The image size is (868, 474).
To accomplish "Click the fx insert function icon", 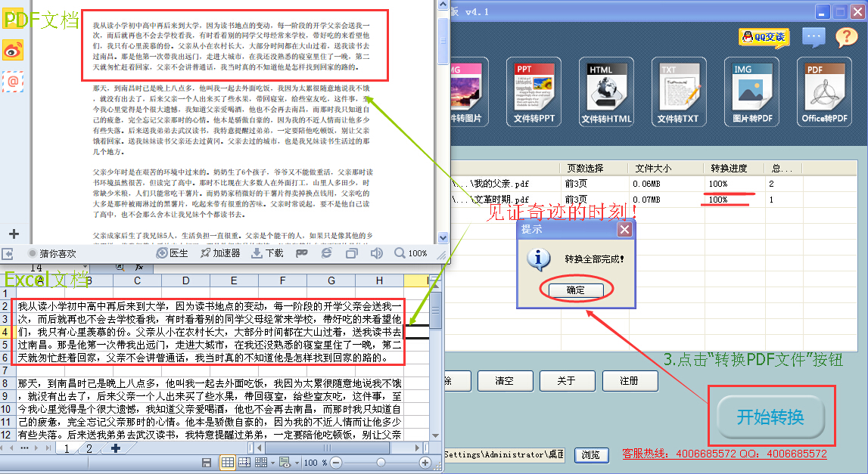I will tap(139, 267).
